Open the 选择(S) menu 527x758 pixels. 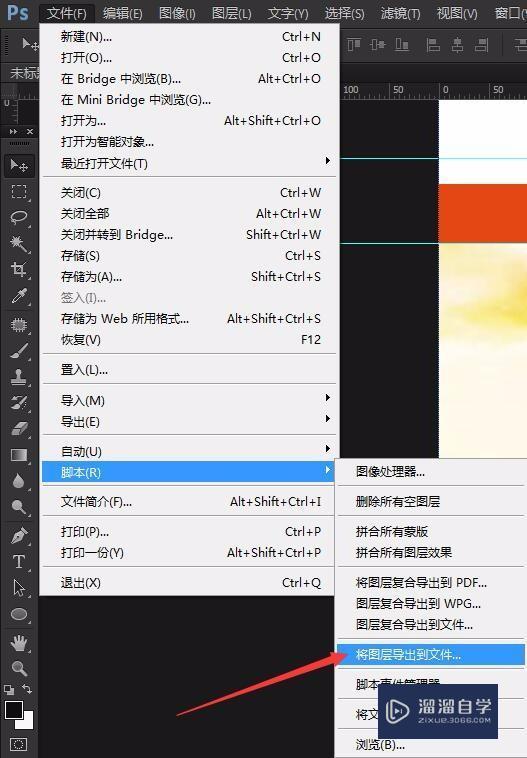344,14
